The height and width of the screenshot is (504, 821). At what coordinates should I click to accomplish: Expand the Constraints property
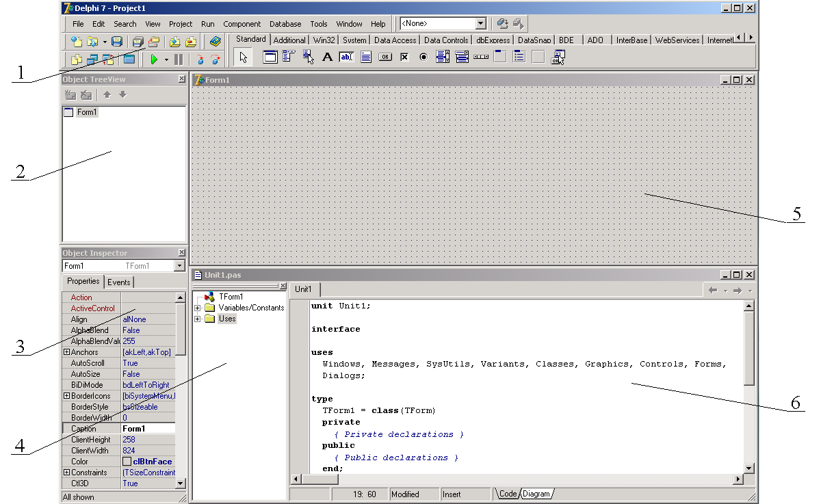point(66,473)
